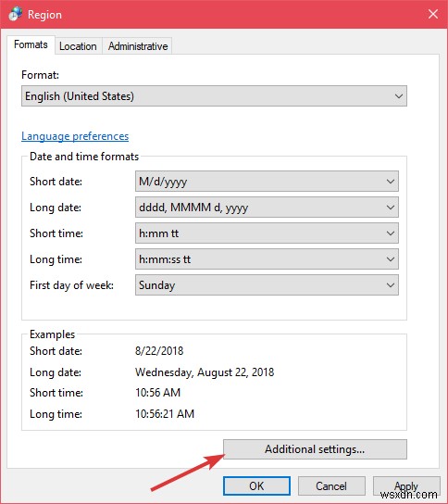448x504 pixels.
Task: Click the example 'Wednesday, August 22, 2018'
Action: 205,372
